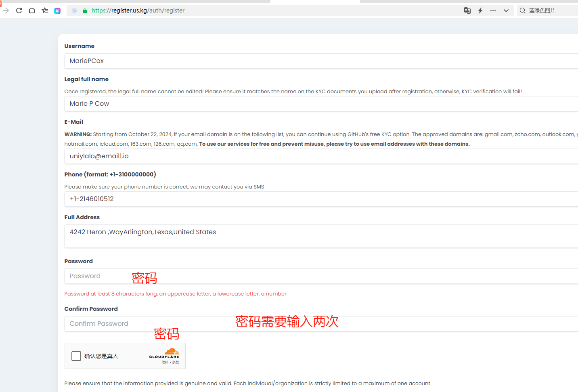Reload the page with the refresh icon
Viewport: 578px width, 392px height.
coord(19,10)
